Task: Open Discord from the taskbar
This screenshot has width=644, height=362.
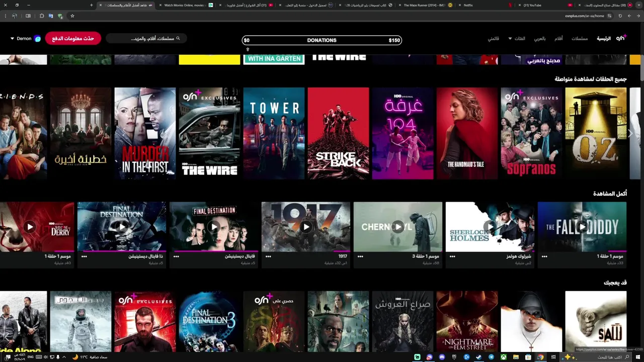Action: coord(442,357)
